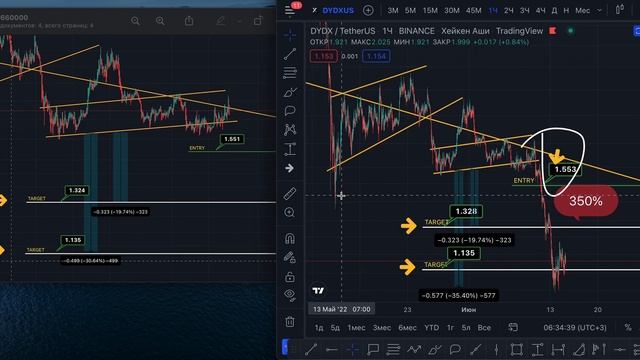Click the 06:34:39 (UTC+3) timezone clock

coord(575,328)
